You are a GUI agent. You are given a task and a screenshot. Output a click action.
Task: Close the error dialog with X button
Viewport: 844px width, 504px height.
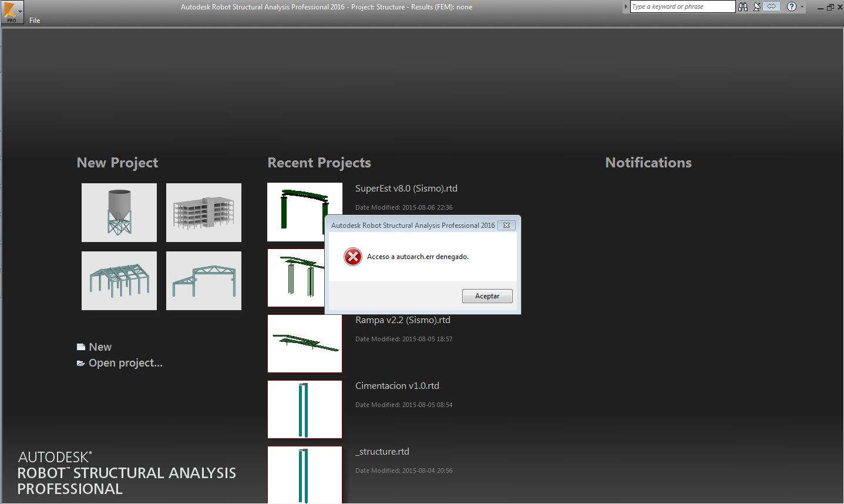tap(506, 225)
